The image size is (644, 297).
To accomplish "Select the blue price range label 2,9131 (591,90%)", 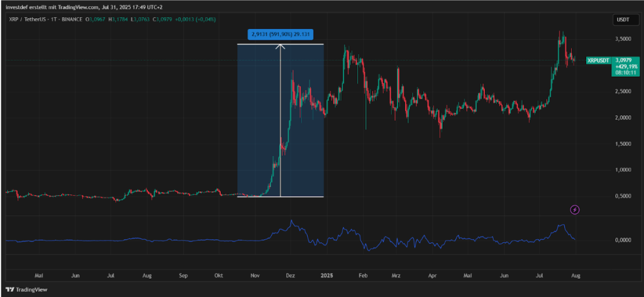I will [280, 34].
